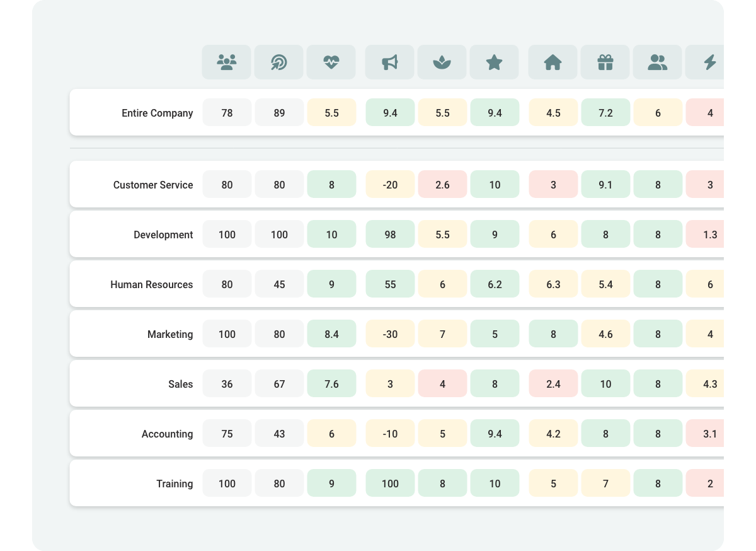This screenshot has width=756, height=551.
Task: Click the three-people group icon column header
Action: [x=227, y=62]
